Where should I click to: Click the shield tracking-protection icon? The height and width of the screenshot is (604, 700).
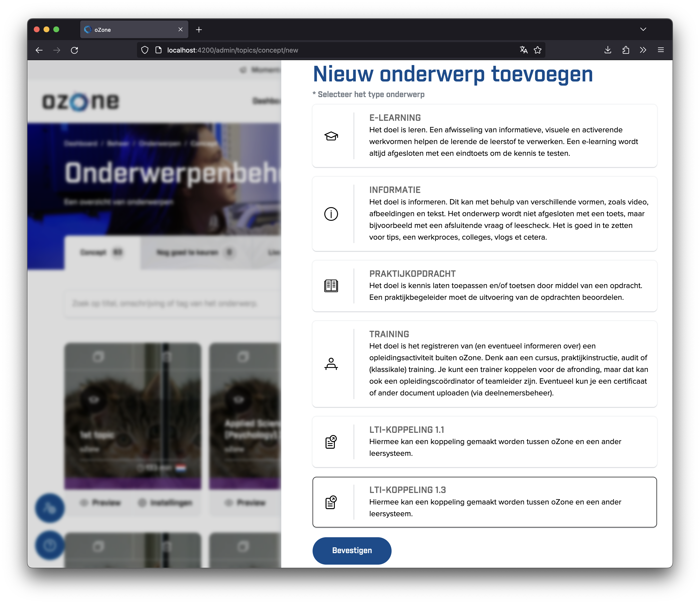coord(145,50)
